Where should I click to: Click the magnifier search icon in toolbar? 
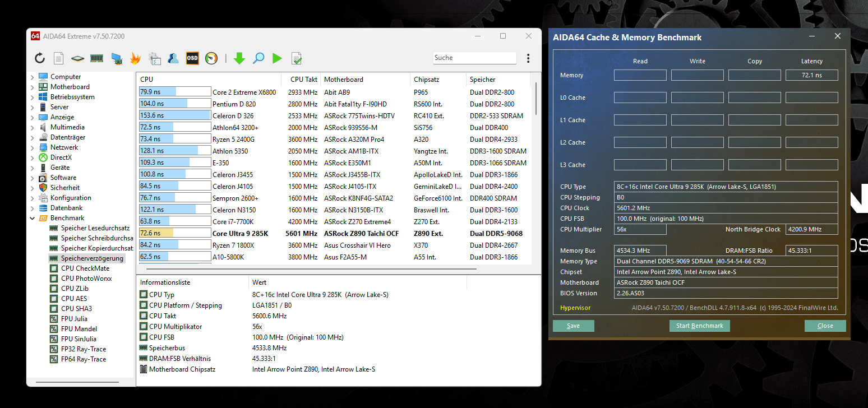pyautogui.click(x=258, y=58)
